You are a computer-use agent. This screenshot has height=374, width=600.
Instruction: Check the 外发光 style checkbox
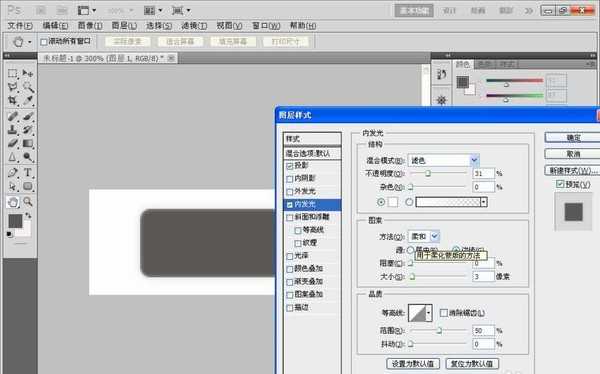pos(290,192)
